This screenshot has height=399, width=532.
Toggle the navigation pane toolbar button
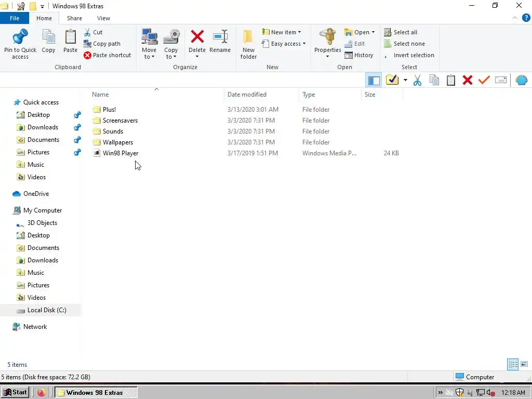374,81
